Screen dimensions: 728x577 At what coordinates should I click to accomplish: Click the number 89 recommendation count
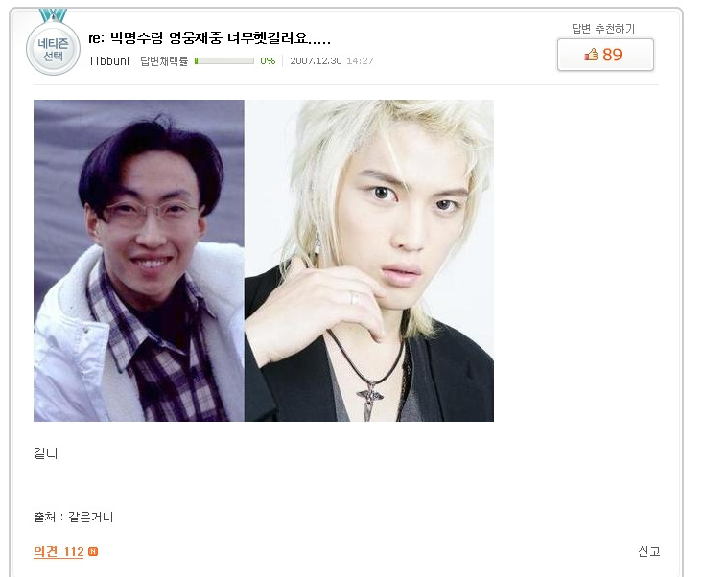(612, 55)
